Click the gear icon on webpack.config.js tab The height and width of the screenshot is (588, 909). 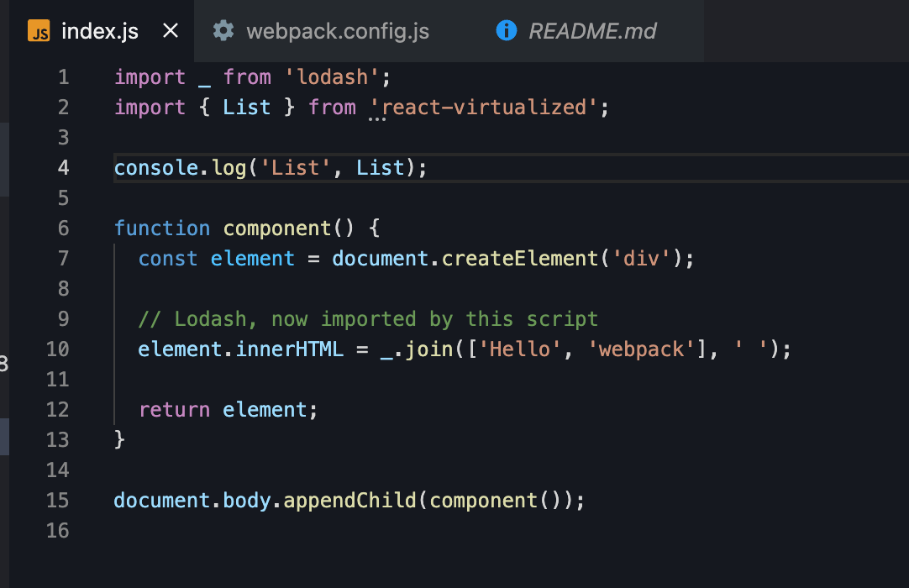(x=223, y=31)
